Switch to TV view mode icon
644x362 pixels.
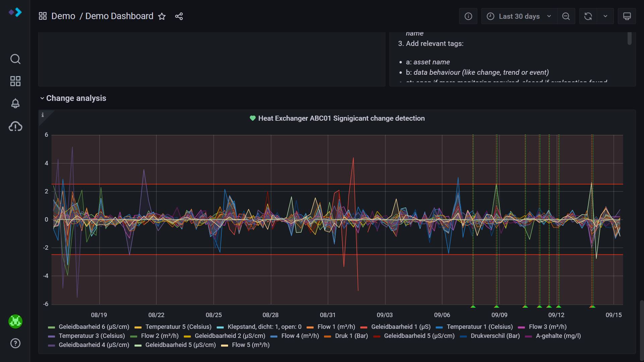tap(627, 16)
